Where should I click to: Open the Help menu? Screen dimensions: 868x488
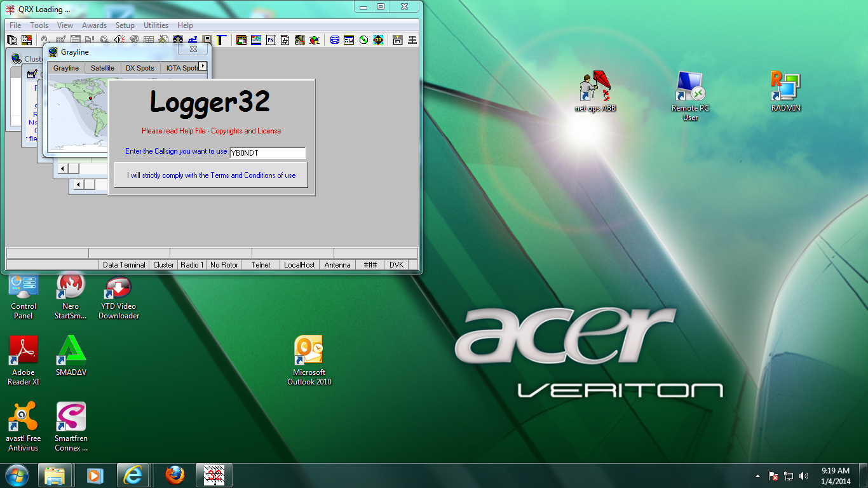pos(185,25)
